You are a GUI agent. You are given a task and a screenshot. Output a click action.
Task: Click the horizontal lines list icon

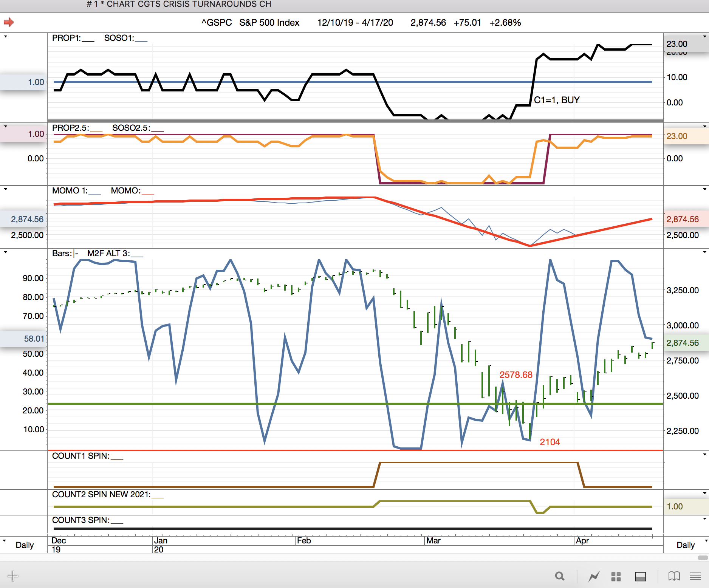click(695, 576)
